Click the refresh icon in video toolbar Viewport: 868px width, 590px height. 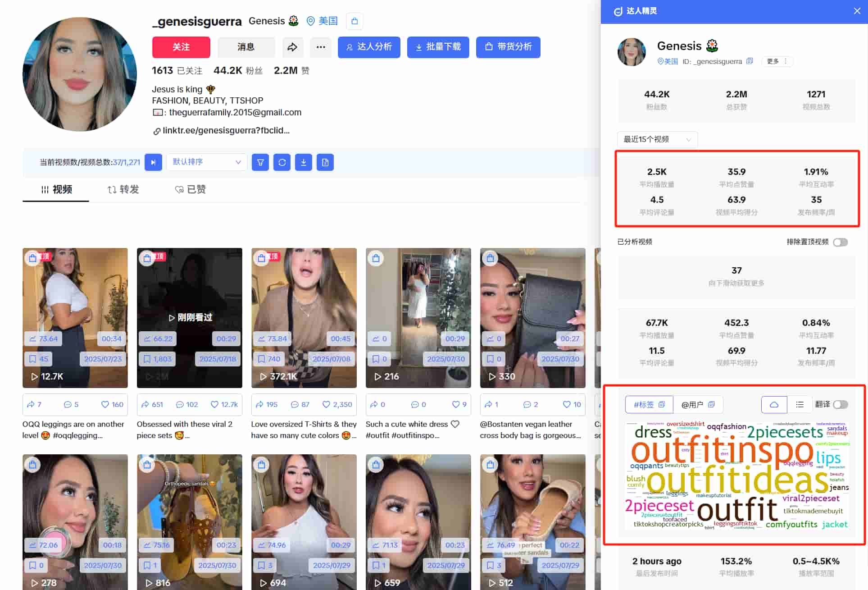point(282,162)
